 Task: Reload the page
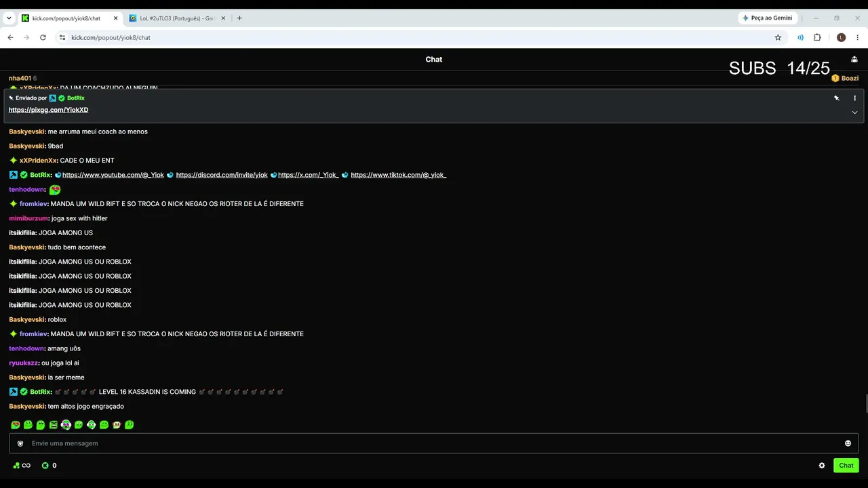(x=43, y=38)
